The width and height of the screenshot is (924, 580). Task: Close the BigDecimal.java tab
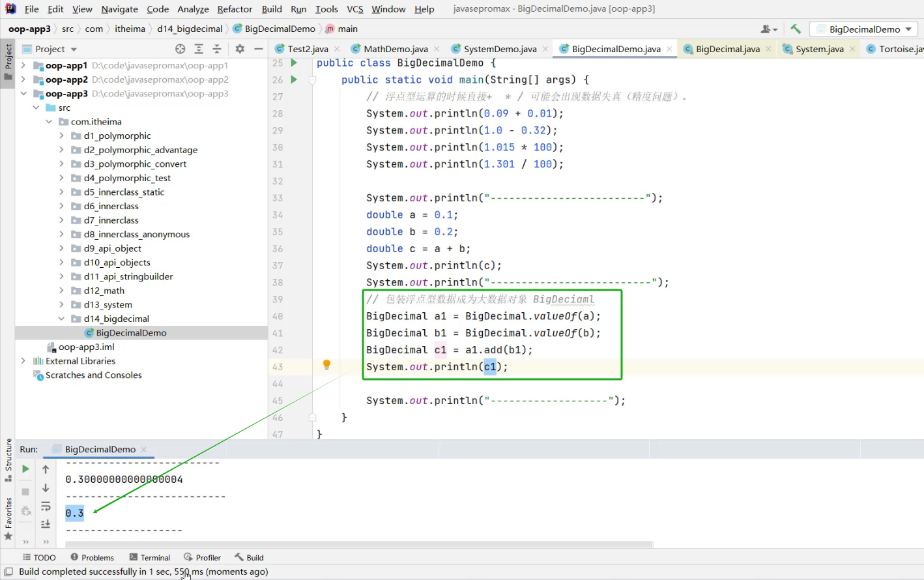point(768,49)
